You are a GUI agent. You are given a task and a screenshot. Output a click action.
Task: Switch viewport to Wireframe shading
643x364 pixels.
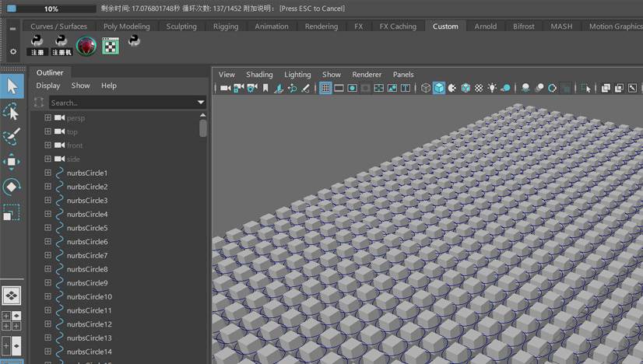426,88
